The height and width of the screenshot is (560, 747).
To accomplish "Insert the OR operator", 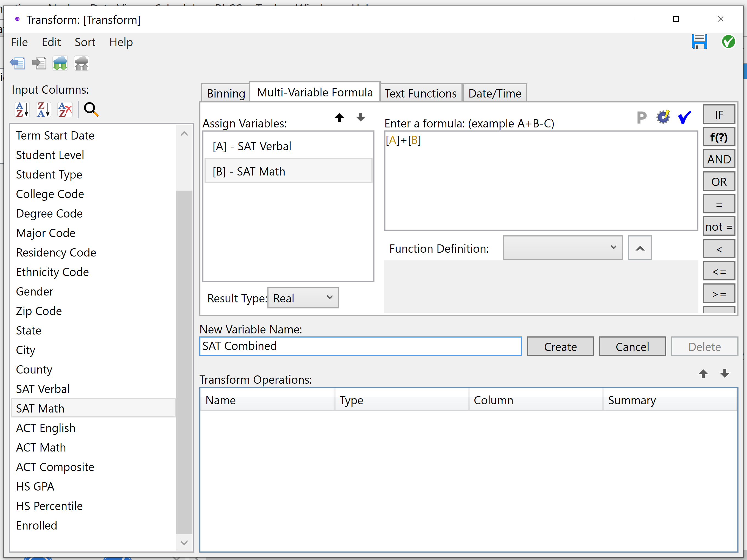I will point(719,181).
